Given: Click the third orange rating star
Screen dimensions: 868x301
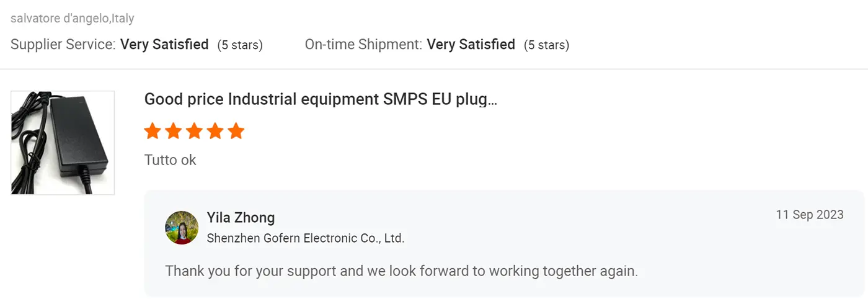Looking at the screenshot, I should (194, 132).
